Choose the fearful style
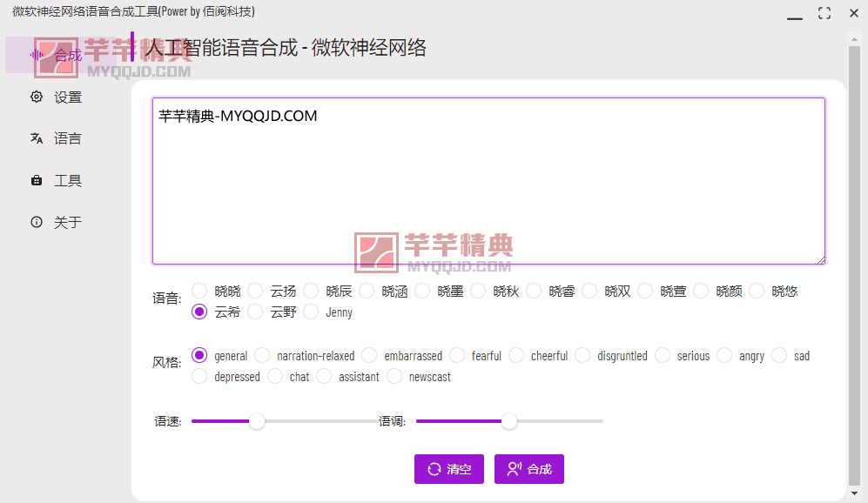Viewport: 868px width, 503px height. pos(457,355)
